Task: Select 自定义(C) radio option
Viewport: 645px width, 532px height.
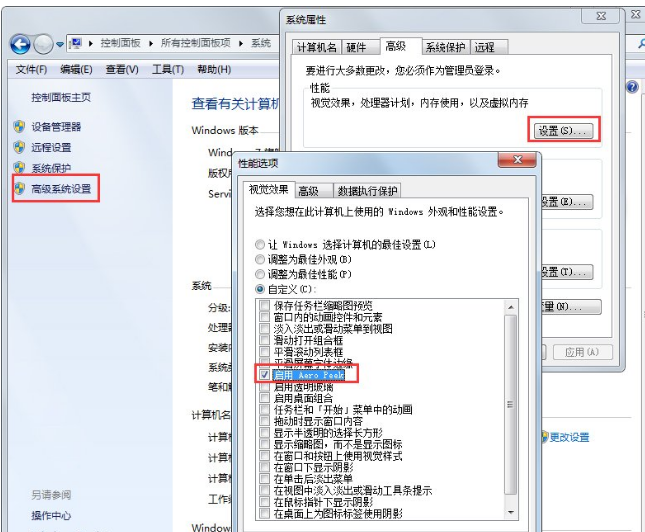Action: coord(260,289)
